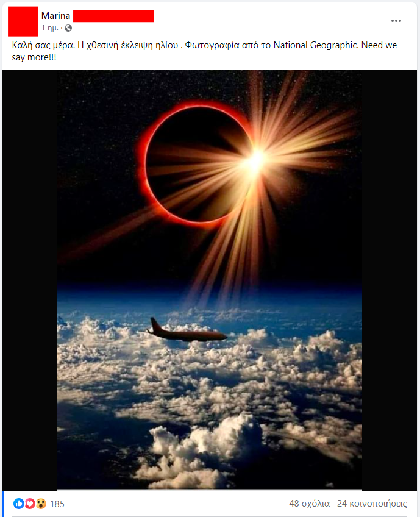Click the yellow Wow reaction emoji
Image resolution: width=420 pixels, height=517 pixels.
41,504
